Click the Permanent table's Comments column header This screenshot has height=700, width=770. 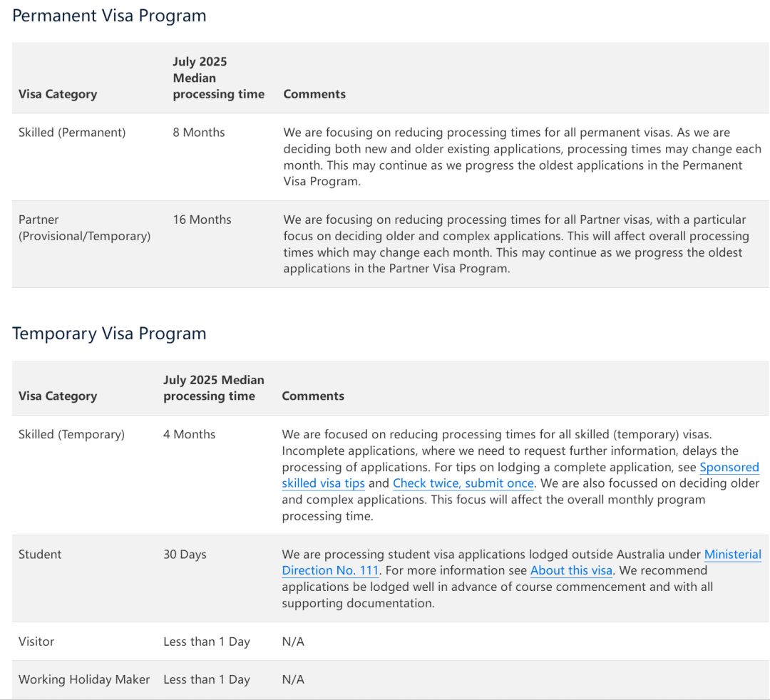click(314, 94)
